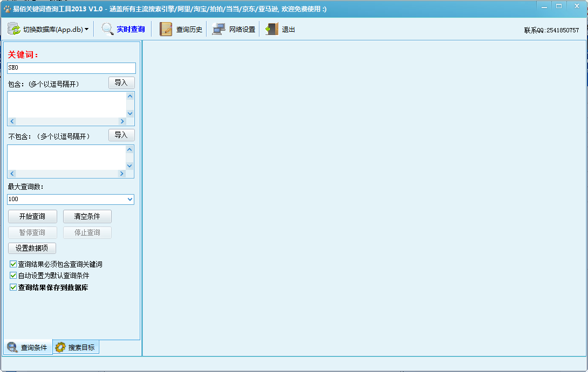The height and width of the screenshot is (372, 588).
Task: Open 查询历史 notebook icon
Action: tap(166, 29)
